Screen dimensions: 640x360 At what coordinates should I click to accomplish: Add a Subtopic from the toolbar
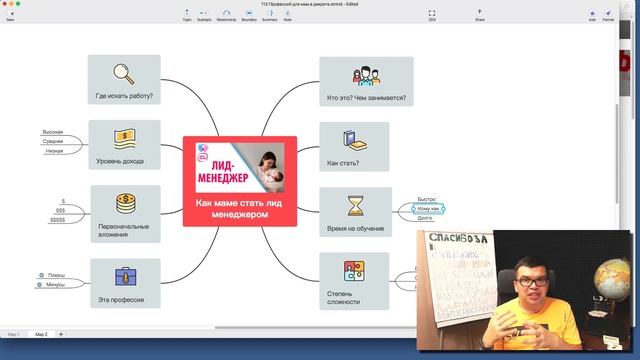pyautogui.click(x=204, y=16)
